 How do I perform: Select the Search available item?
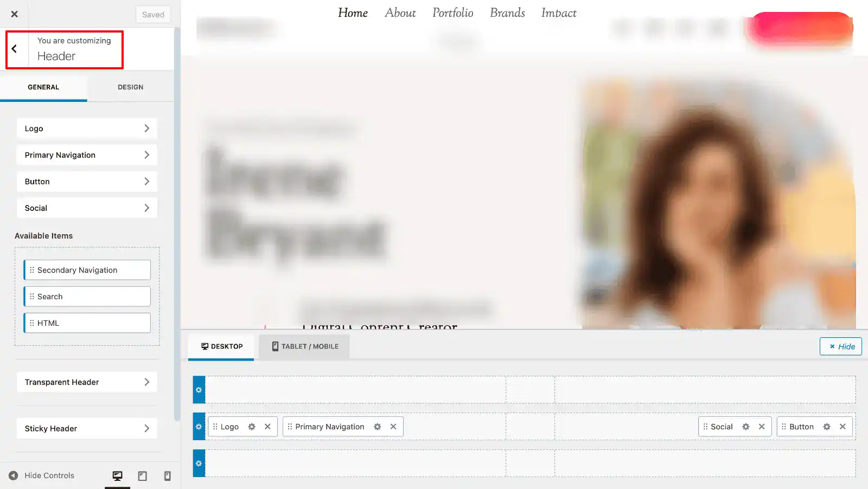87,297
